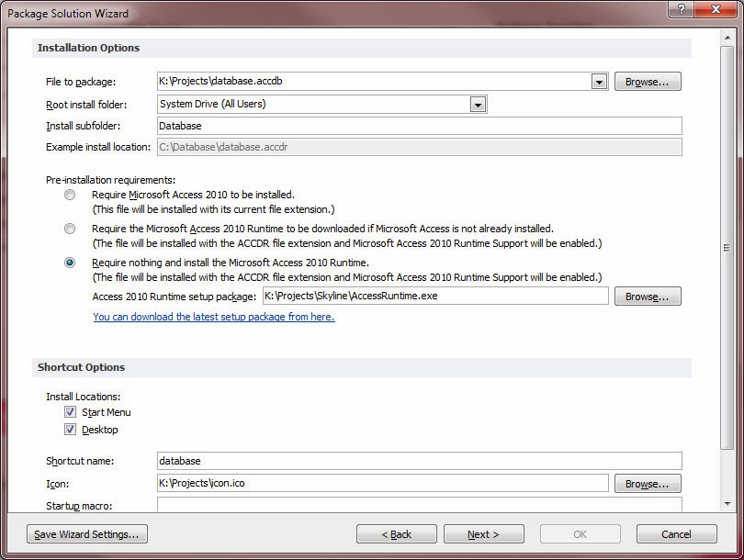
Task: Browse for the Access 2010 Runtime setup package
Action: click(647, 296)
